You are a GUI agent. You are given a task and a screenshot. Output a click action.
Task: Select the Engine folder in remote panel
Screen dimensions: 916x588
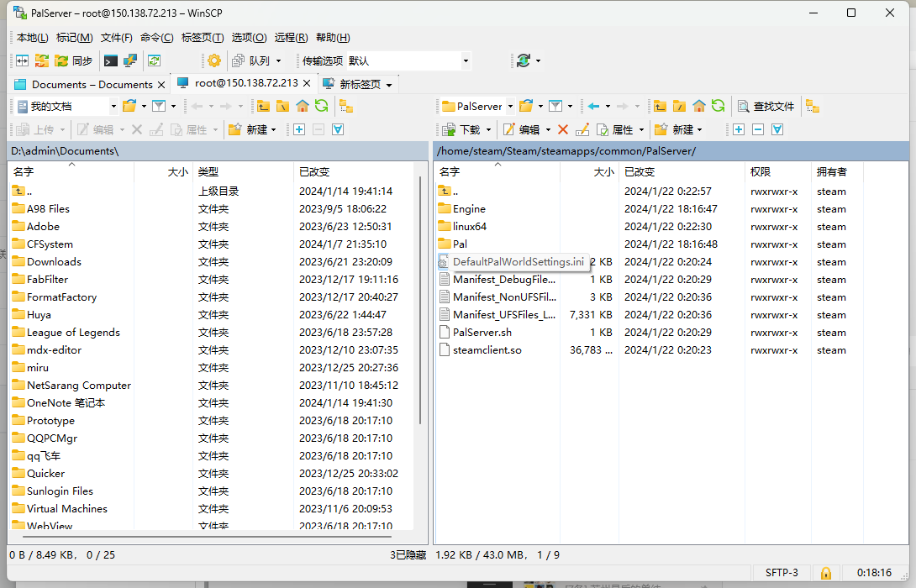469,209
